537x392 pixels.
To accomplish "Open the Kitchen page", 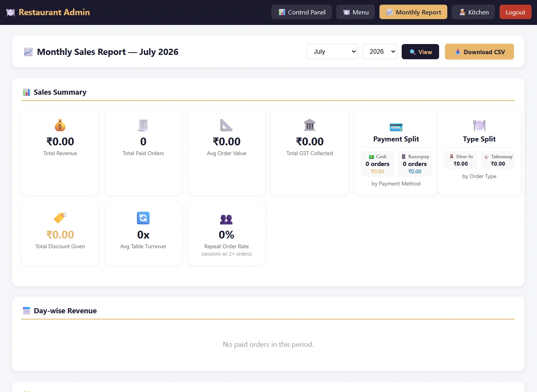I will coord(473,12).
